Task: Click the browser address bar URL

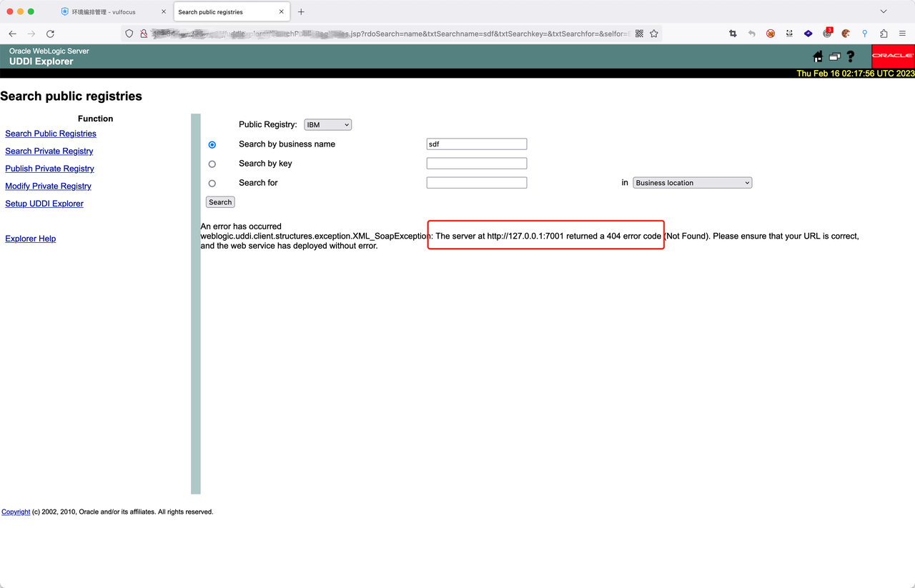Action: [x=392, y=34]
